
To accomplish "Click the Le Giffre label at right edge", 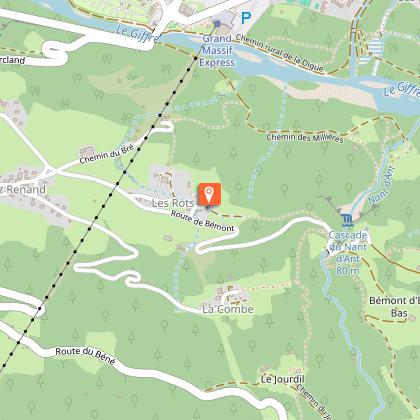I will [x=402, y=89].
